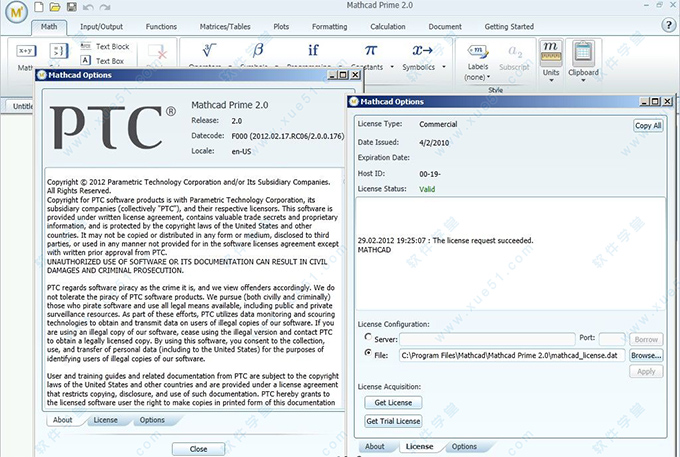Open the Getting Started ribbon tab
This screenshot has height=457, width=680.
[x=509, y=27]
